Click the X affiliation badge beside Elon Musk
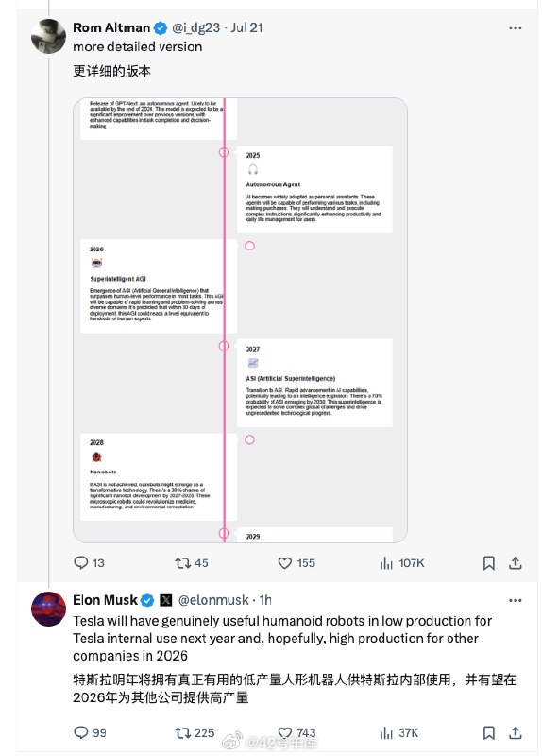Viewport: 542px width, 756px height. (x=166, y=600)
